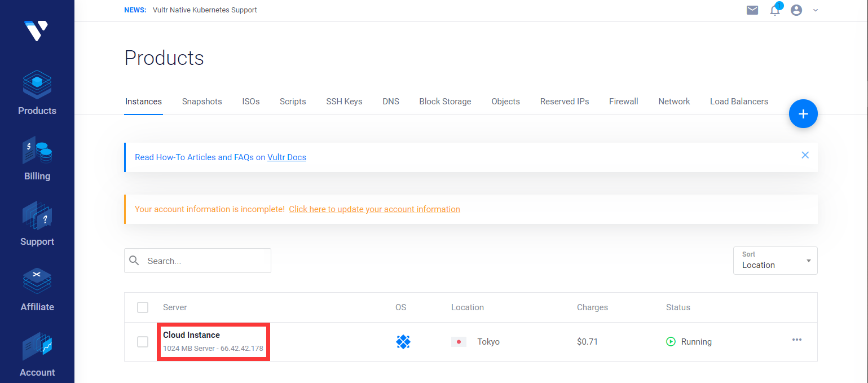This screenshot has width=868, height=383.
Task: Switch to the Load Balancers tab
Action: coord(739,102)
